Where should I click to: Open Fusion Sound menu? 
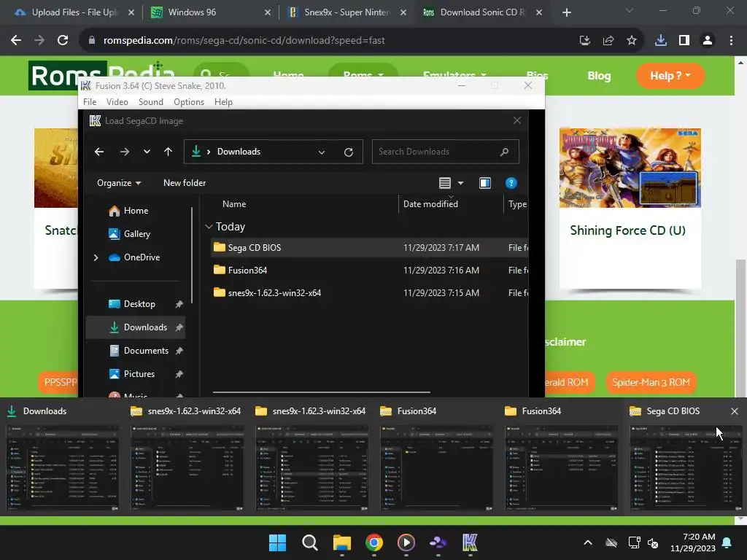[x=150, y=102]
